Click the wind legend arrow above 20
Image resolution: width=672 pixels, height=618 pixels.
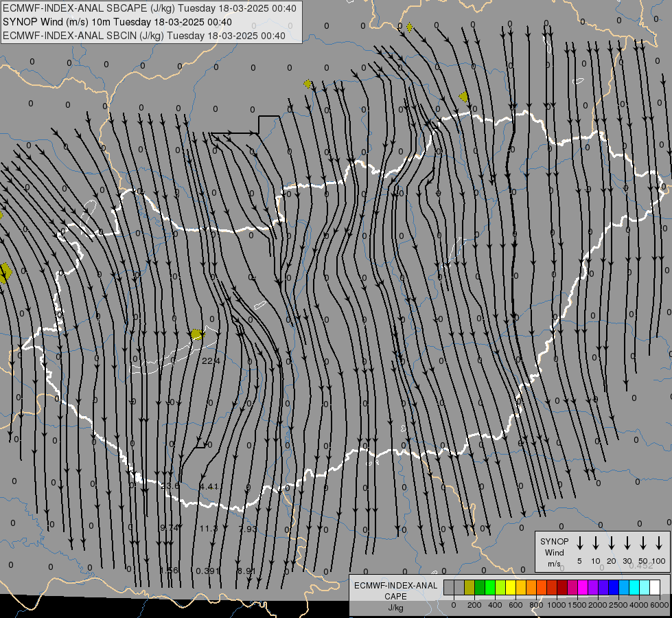pyautogui.click(x=611, y=542)
